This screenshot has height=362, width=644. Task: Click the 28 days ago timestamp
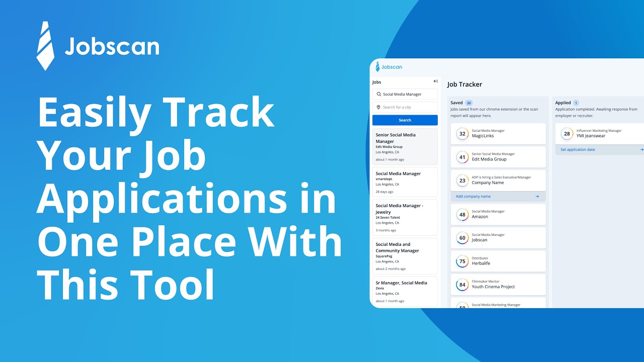tap(384, 192)
